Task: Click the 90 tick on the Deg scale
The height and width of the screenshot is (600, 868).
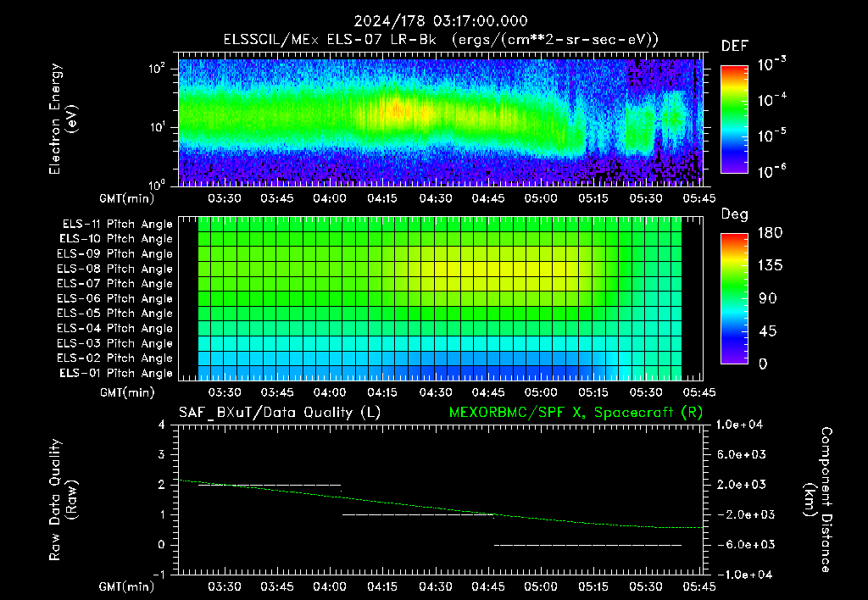Action: [768, 298]
